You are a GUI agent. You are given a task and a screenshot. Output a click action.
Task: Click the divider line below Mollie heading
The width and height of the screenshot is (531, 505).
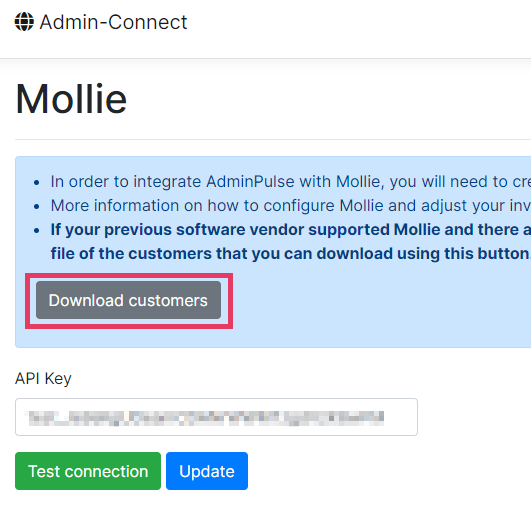click(273, 139)
